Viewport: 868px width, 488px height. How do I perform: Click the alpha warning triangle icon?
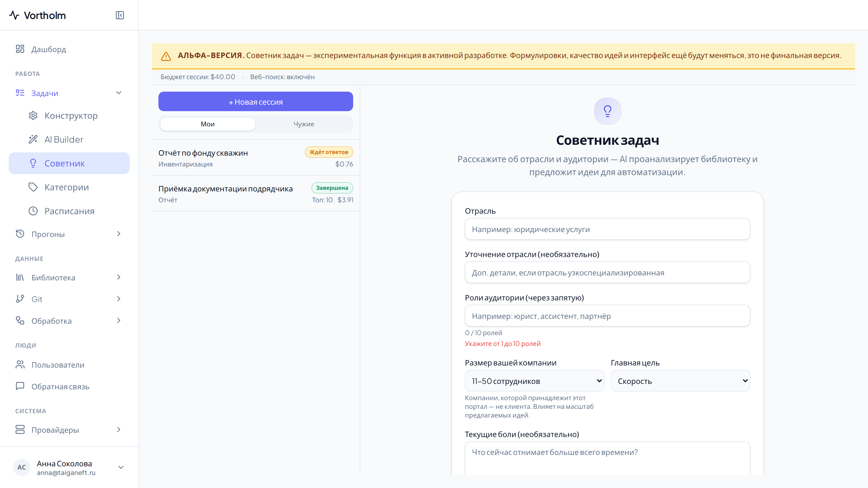(166, 56)
